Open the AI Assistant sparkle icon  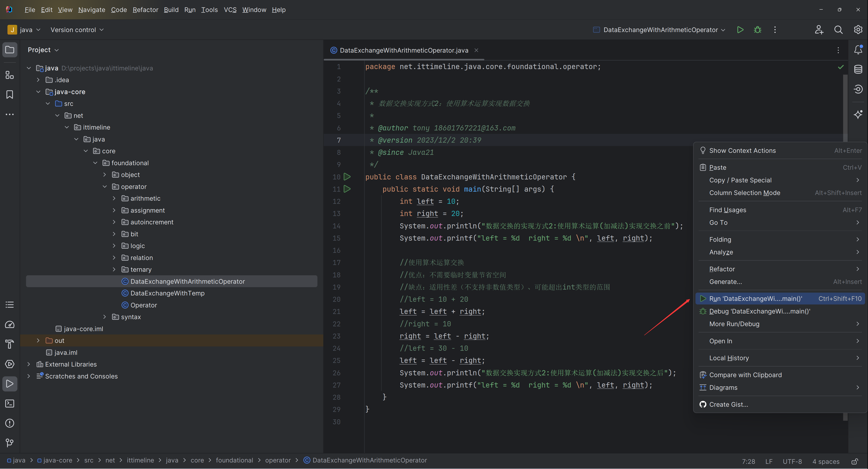click(858, 114)
